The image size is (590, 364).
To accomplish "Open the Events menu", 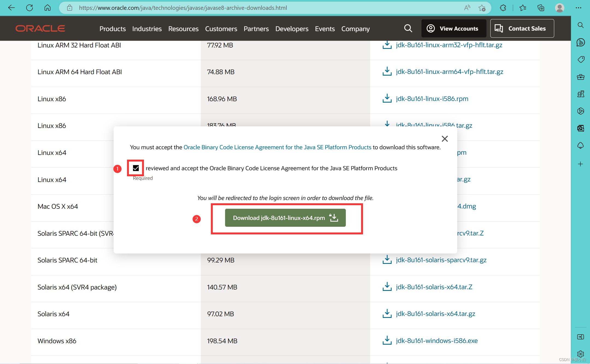I will (325, 29).
